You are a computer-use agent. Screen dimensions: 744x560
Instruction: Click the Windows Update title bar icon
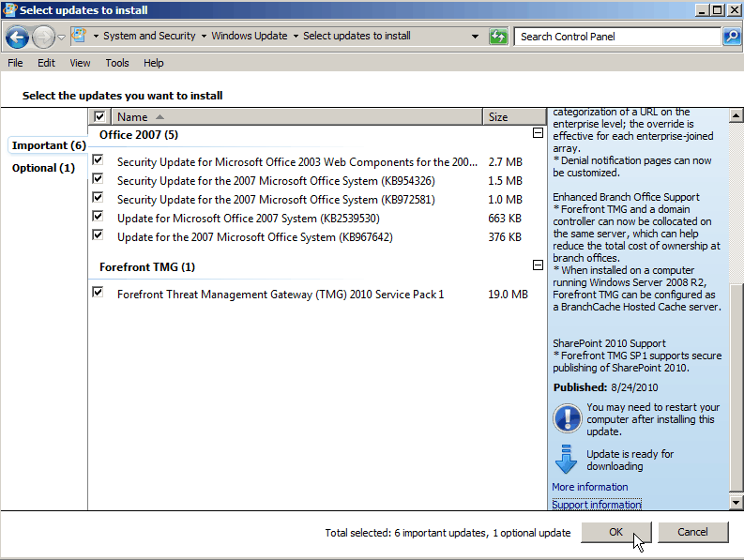point(9,10)
